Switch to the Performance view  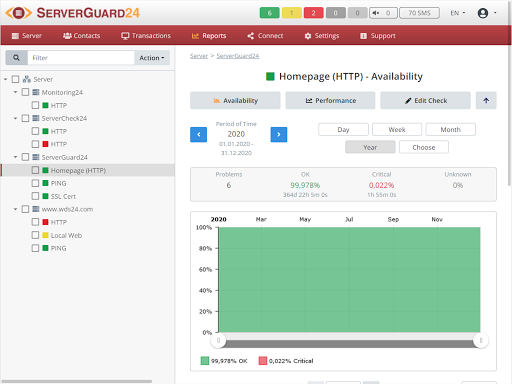click(330, 100)
